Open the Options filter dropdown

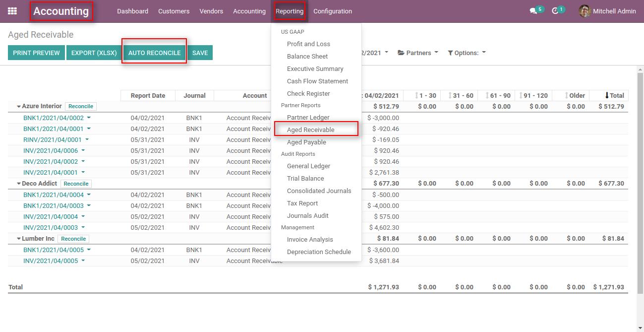467,53
